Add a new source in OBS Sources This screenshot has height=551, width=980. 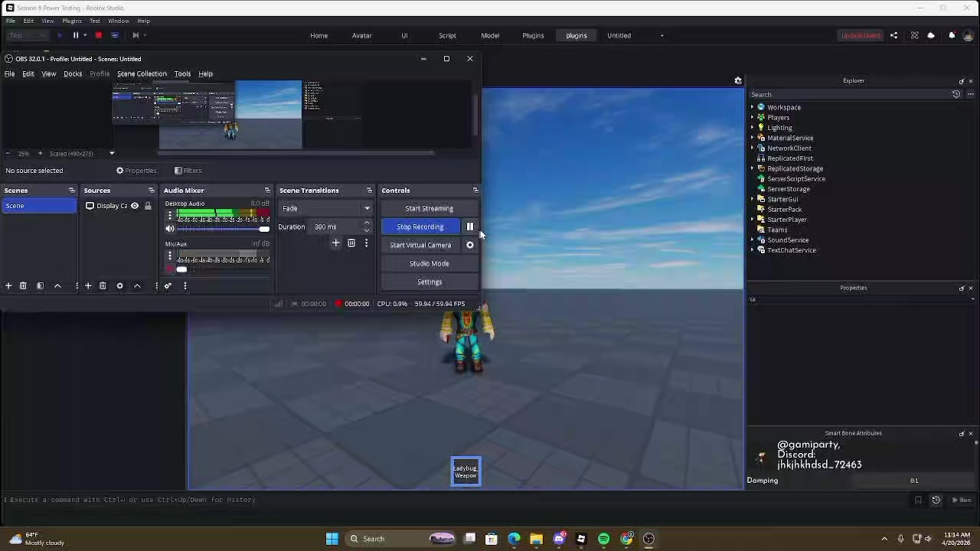[88, 285]
